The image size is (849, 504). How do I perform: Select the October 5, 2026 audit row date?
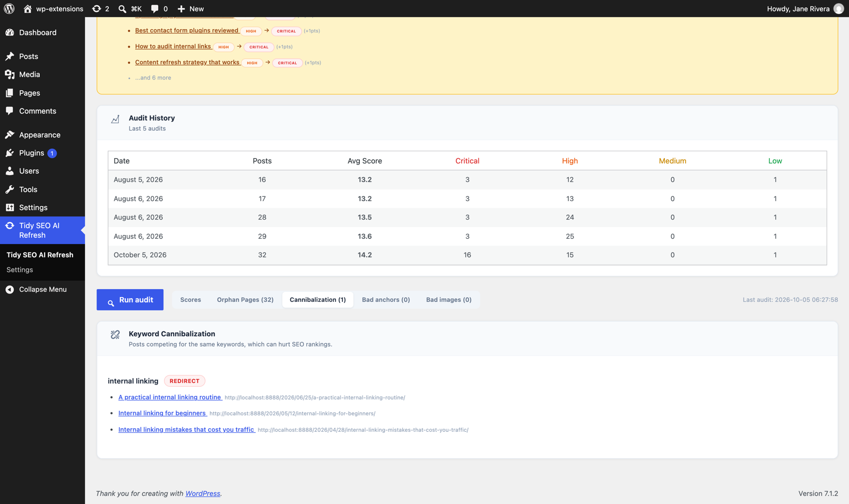pos(140,255)
